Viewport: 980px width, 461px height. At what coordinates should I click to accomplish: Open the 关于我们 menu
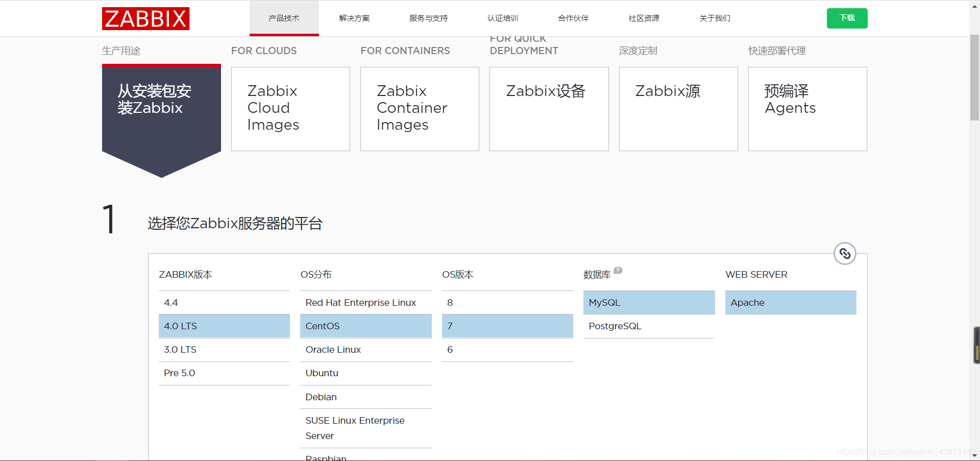pyautogui.click(x=715, y=18)
